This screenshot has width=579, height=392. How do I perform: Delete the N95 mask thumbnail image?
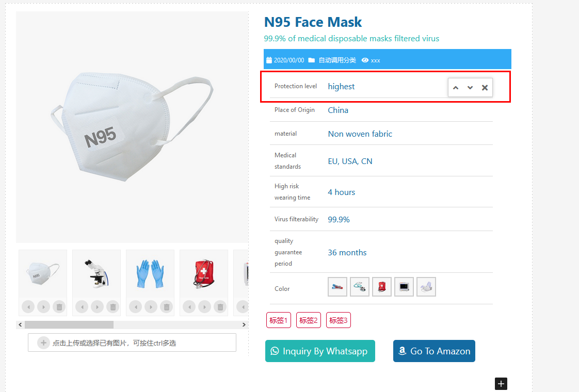(59, 307)
